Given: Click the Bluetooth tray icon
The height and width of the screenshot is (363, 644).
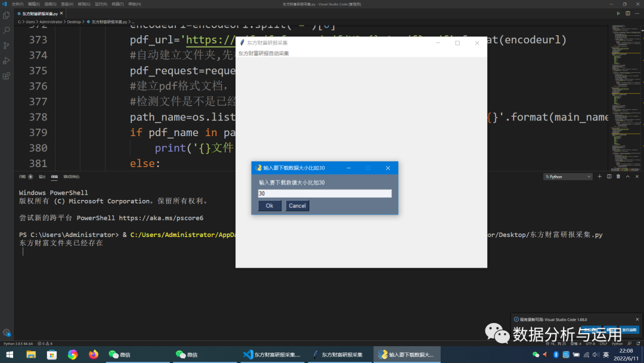Looking at the screenshot, I should pos(556,355).
